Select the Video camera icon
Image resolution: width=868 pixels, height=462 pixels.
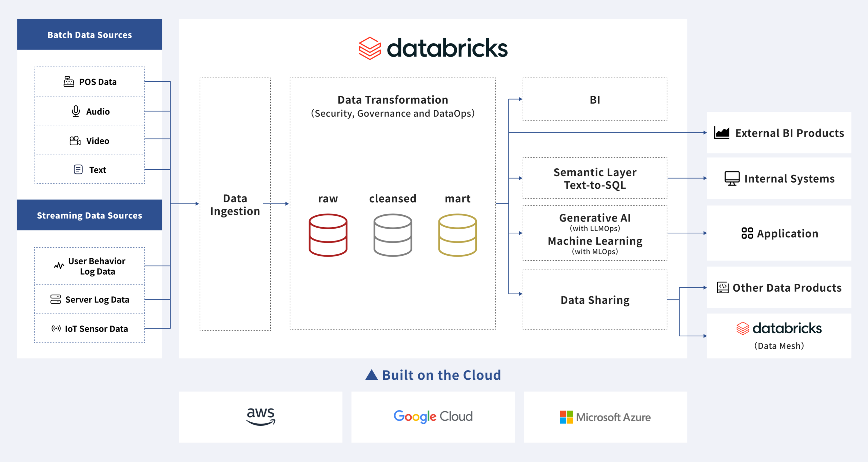[x=75, y=141]
